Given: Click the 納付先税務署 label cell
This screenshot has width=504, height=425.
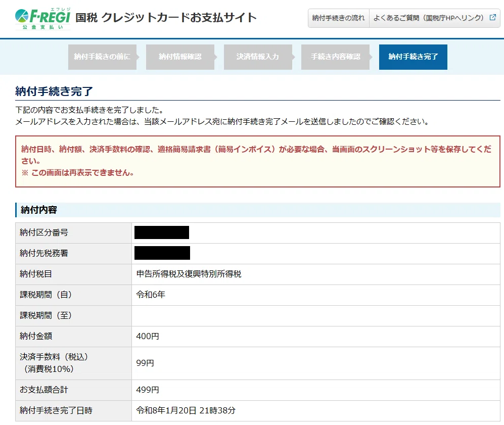Looking at the screenshot, I should pos(74,254).
